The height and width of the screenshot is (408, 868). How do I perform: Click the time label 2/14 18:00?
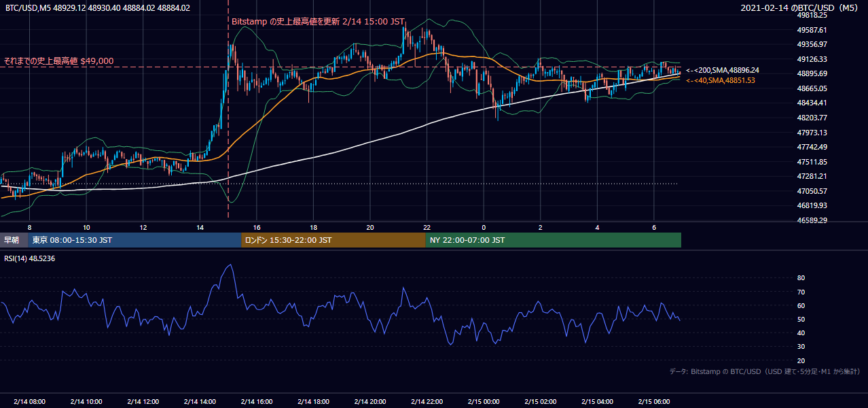tap(313, 401)
